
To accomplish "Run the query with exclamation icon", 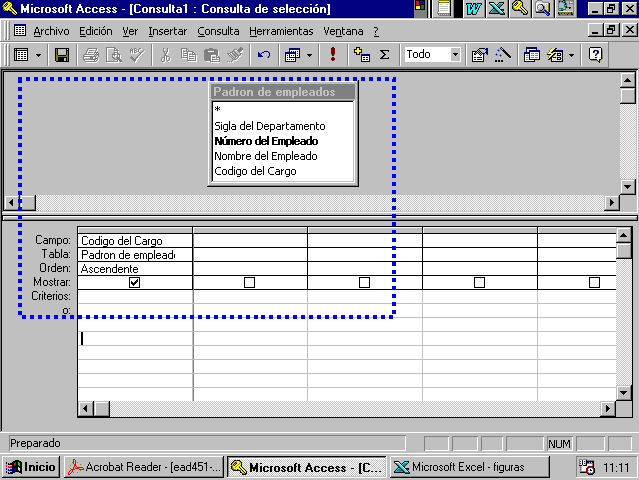I will 333,54.
